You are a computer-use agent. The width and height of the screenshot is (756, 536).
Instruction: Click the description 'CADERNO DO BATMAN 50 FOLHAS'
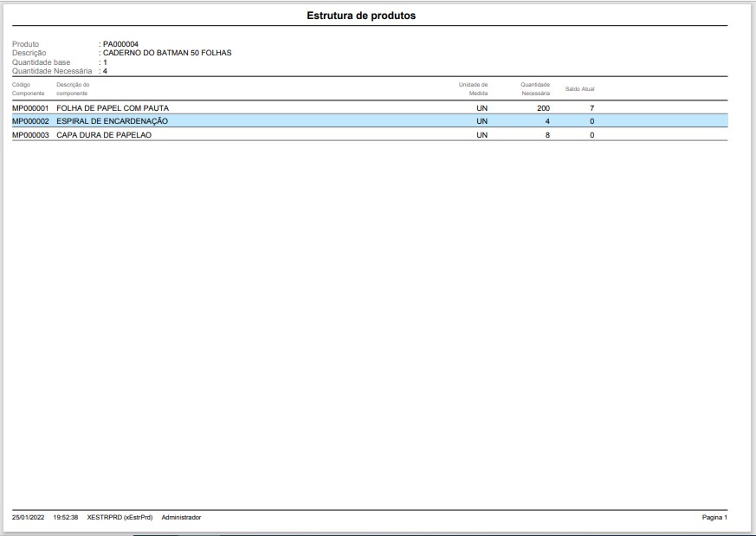167,52
